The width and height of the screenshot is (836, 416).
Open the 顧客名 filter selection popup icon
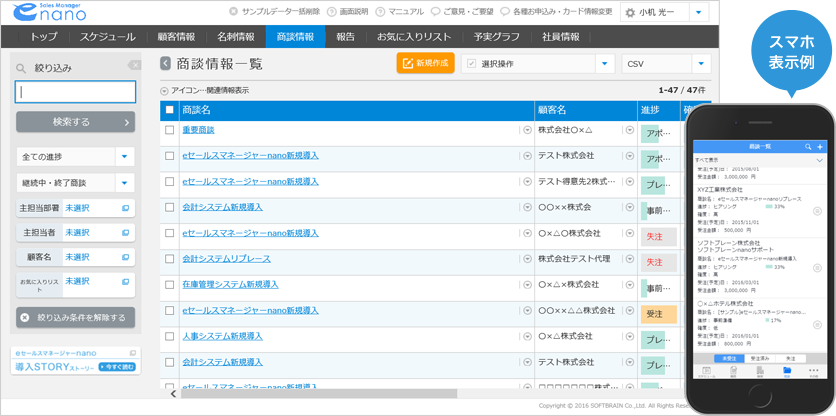(x=125, y=257)
